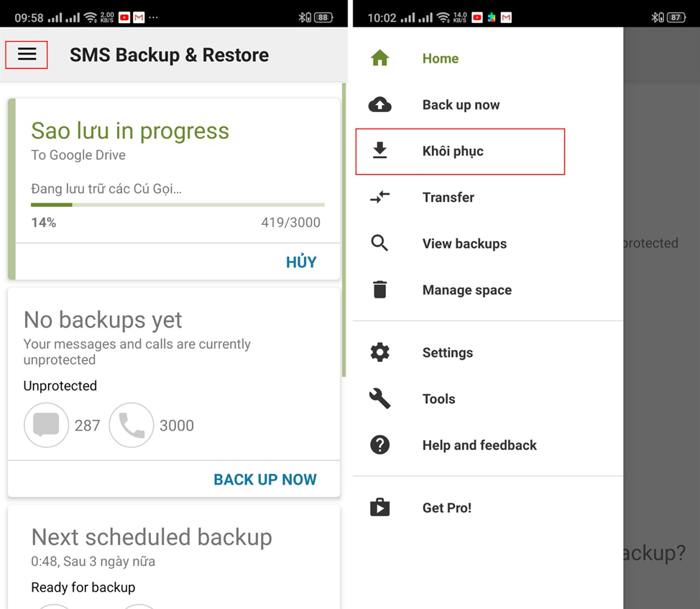
Task: Select Home in the navigation drawer
Action: [x=488, y=58]
